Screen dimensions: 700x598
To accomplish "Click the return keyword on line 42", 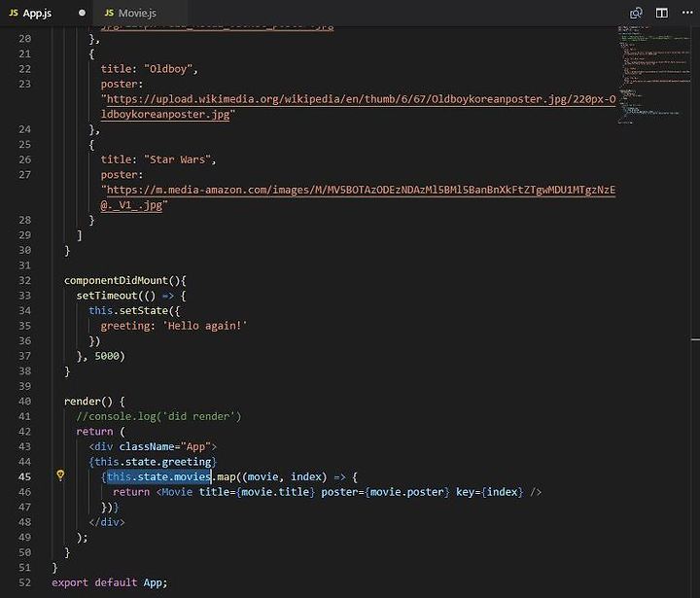I will pyautogui.click(x=94, y=432).
